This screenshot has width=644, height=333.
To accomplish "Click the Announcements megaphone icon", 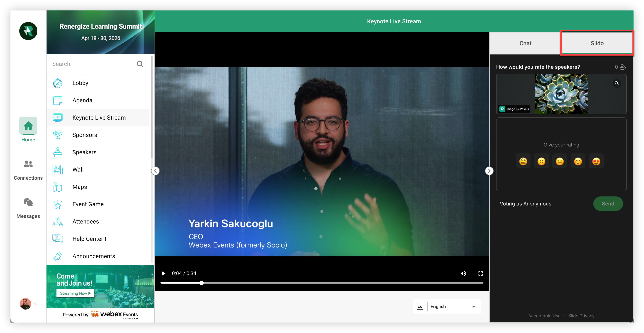I will [x=58, y=256].
